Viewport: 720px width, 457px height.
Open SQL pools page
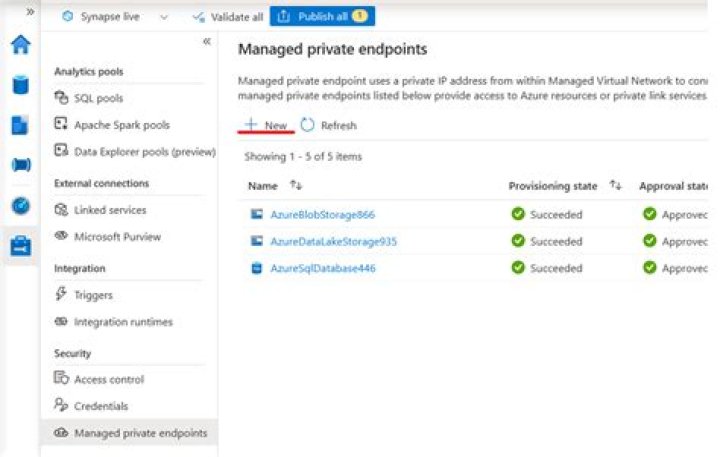pos(100,98)
